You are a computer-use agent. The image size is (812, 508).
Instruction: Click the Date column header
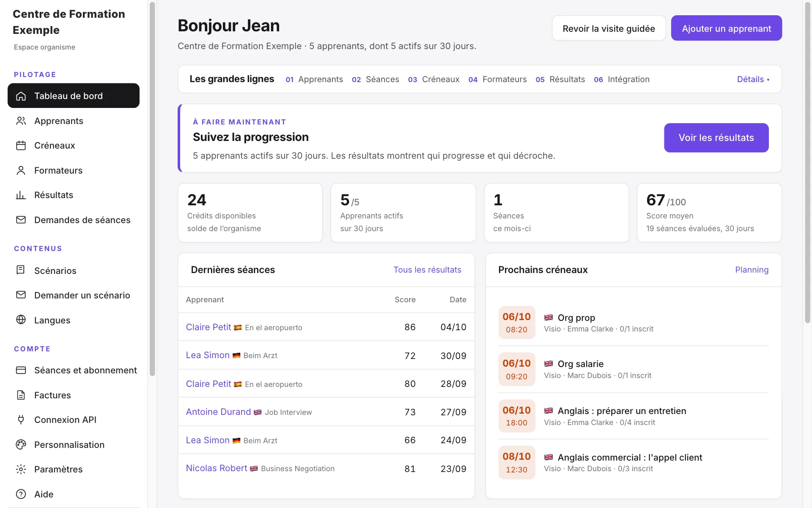click(458, 300)
